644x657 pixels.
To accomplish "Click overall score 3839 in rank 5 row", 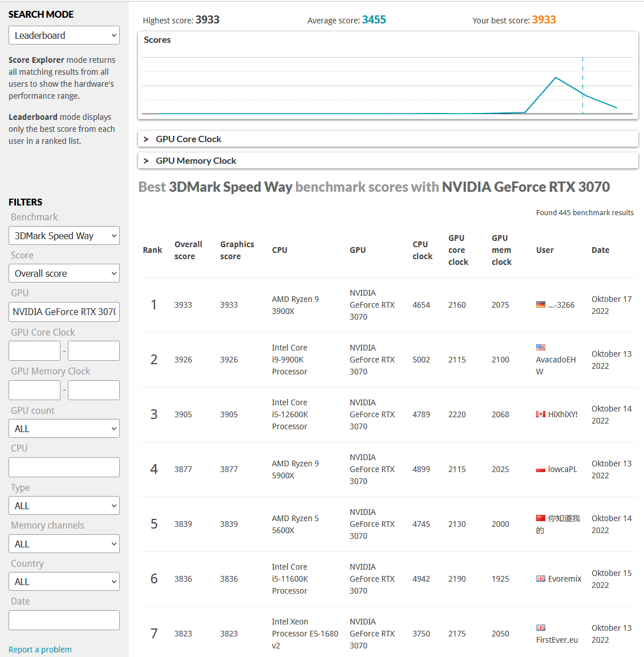I will coord(183,524).
